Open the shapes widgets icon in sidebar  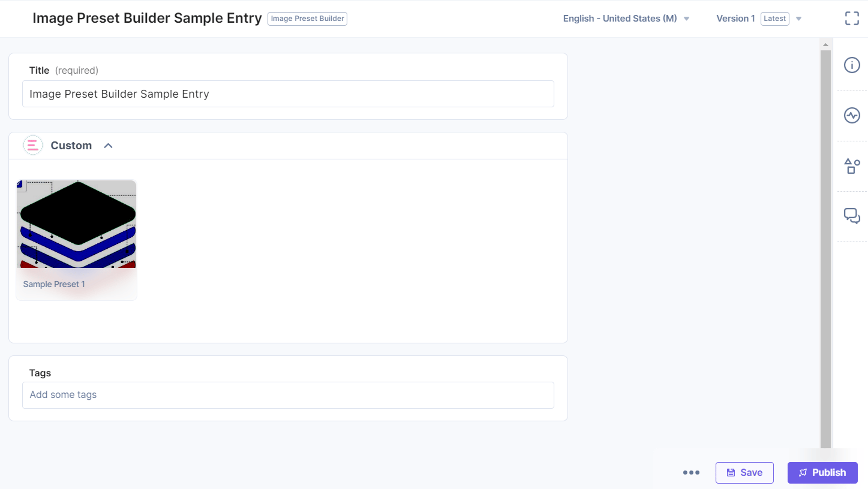pyautogui.click(x=851, y=166)
